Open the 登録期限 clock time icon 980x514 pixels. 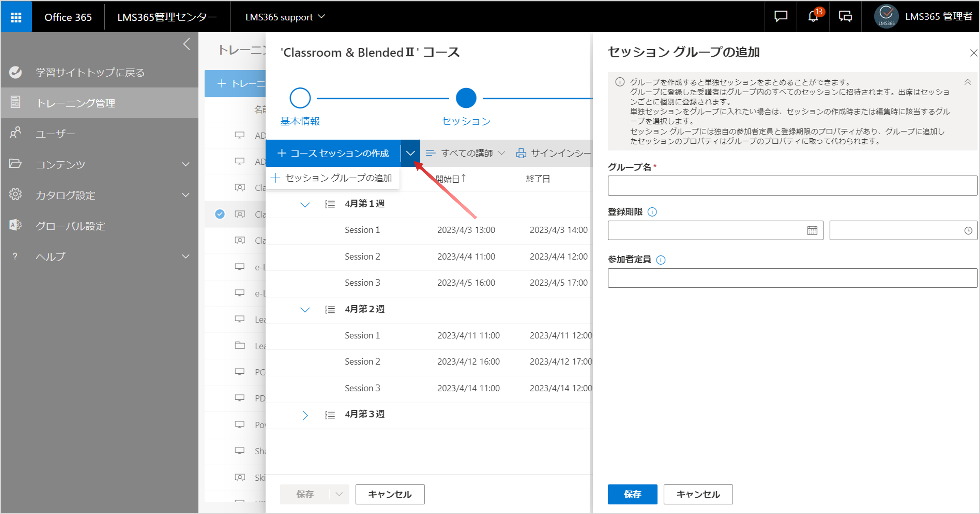pos(968,231)
